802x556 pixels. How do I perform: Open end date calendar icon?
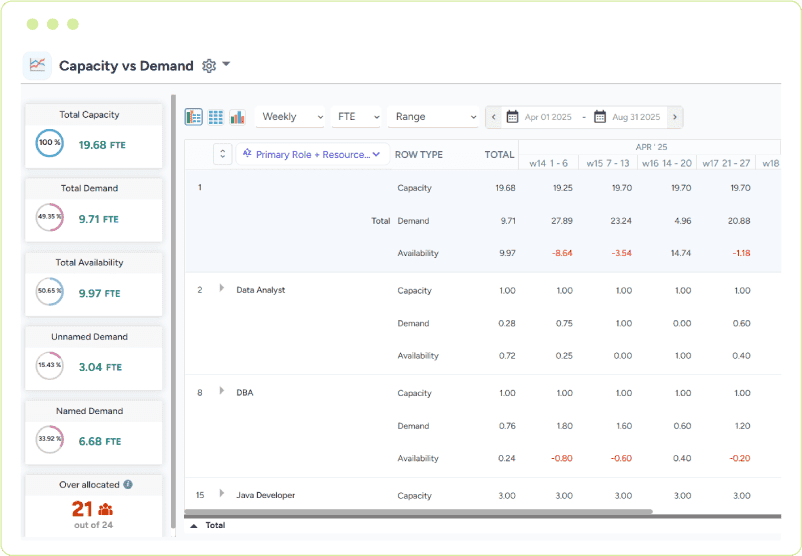click(x=600, y=117)
